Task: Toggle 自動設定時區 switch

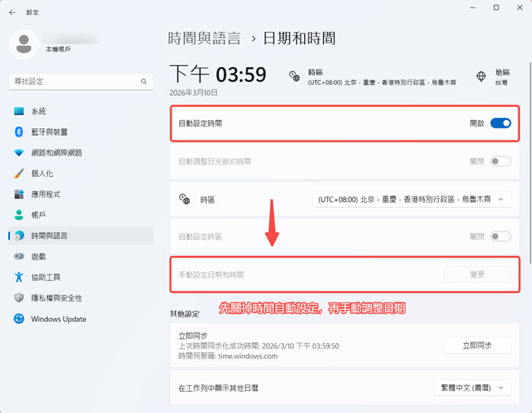Action: [x=500, y=236]
